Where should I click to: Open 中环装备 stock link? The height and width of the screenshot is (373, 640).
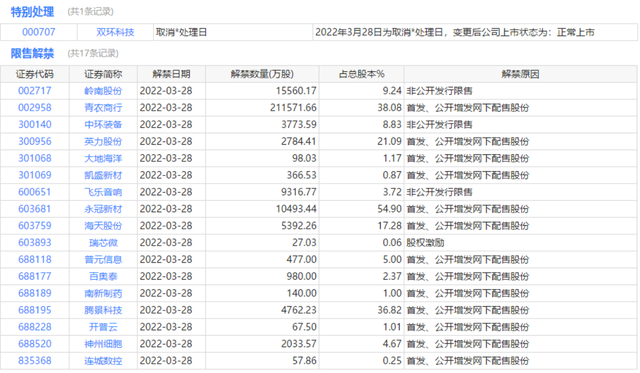pos(103,124)
